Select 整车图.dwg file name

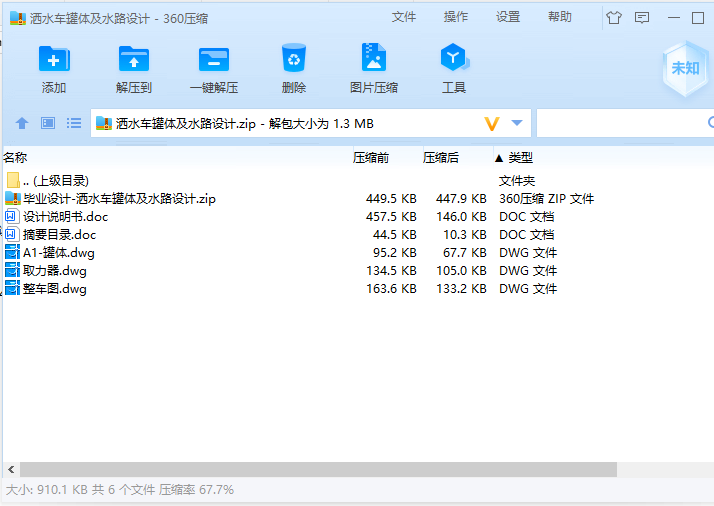55,288
